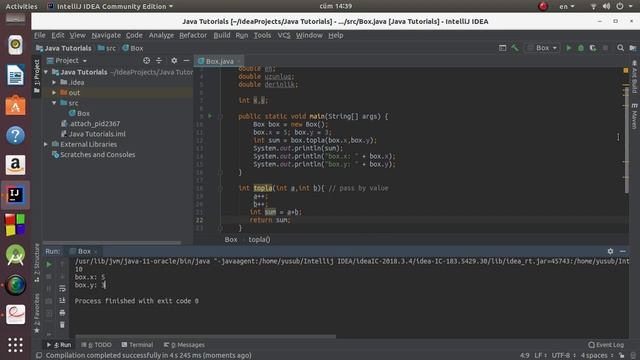Click topla() in the editor breadcrumb

(x=259, y=240)
